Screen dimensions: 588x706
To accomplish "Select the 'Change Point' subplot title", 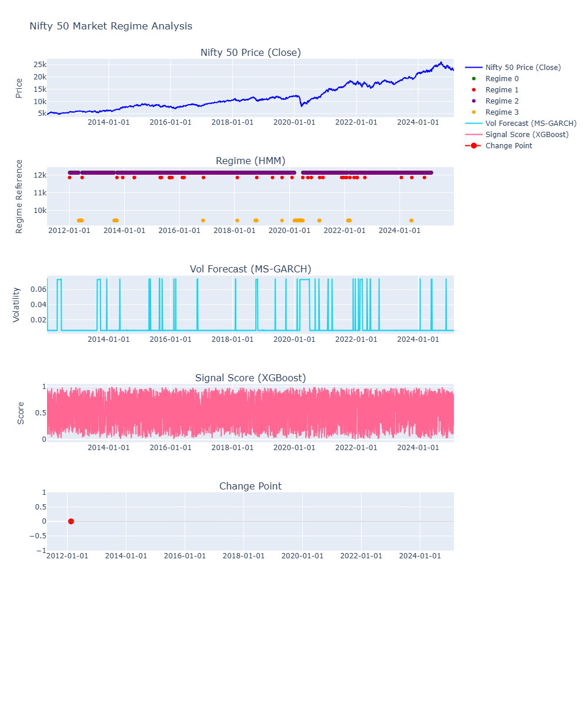I will 250,486.
